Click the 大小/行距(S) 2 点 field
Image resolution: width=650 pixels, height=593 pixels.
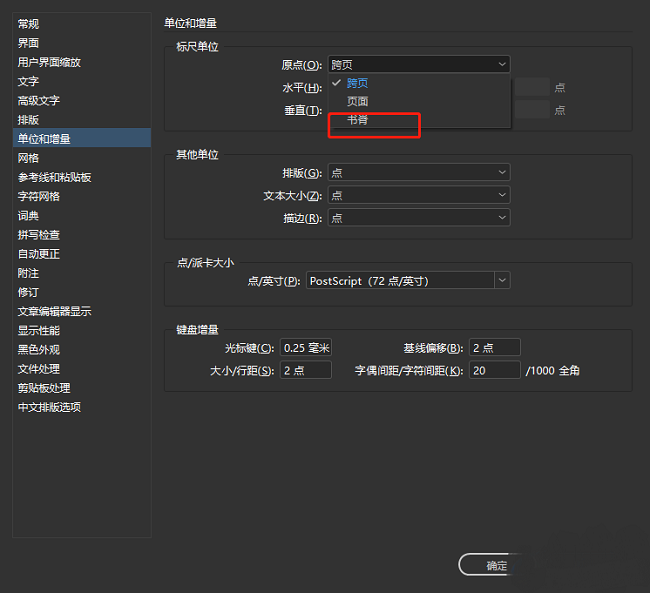click(x=306, y=370)
